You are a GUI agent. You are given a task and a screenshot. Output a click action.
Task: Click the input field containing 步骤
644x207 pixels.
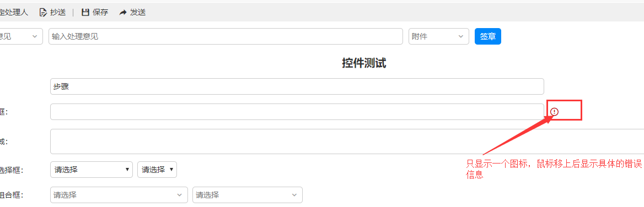click(x=297, y=86)
